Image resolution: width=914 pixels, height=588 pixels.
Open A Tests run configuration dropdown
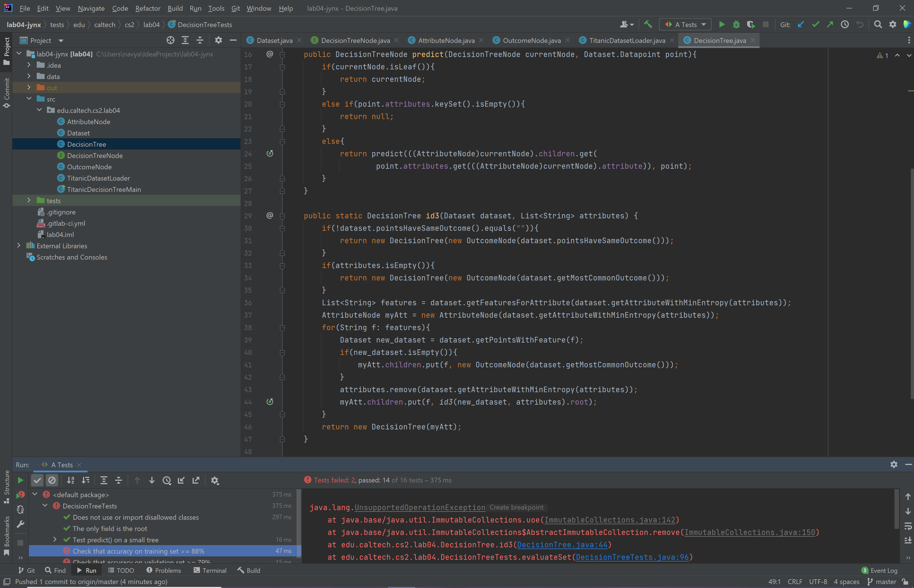686,25
